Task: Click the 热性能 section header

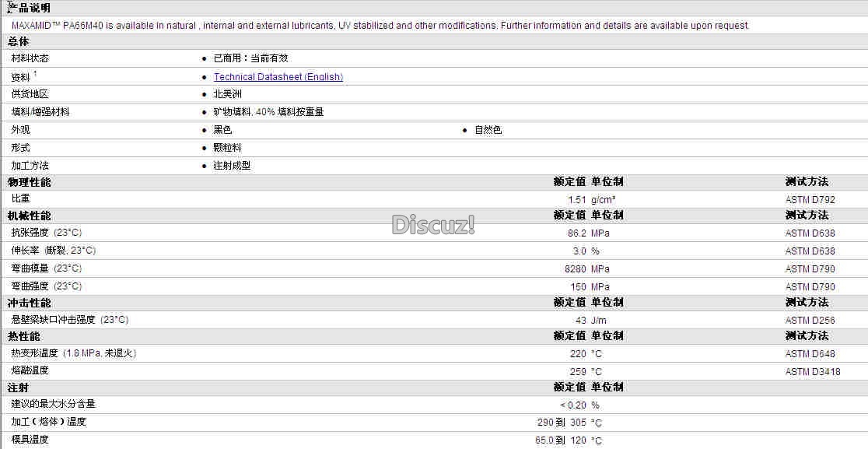Action: 24,336
